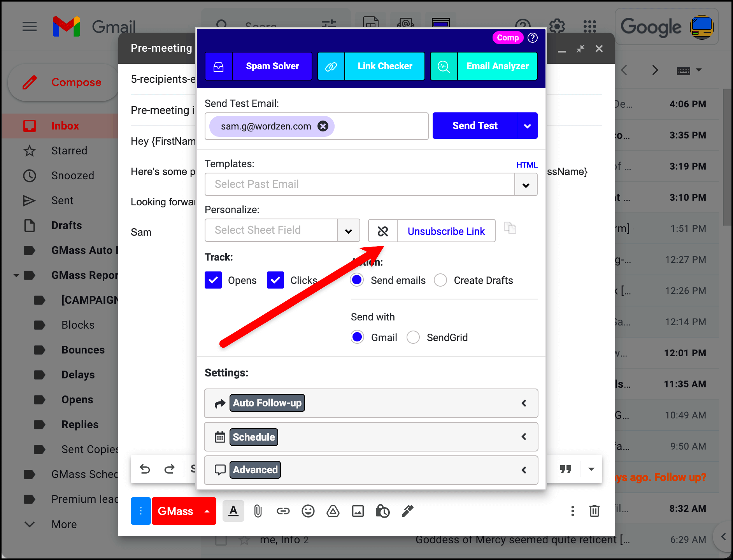Expand the Auto Follow-up settings section
733x560 pixels.
click(371, 403)
